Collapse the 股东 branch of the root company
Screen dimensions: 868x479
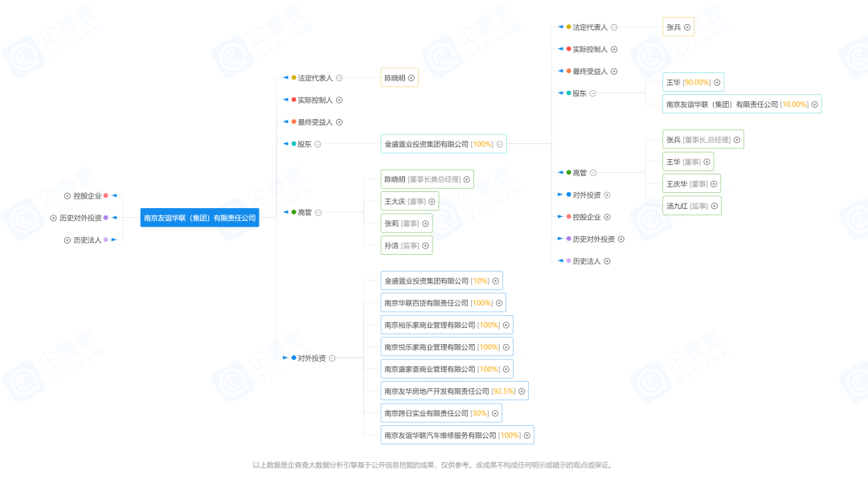click(x=317, y=144)
